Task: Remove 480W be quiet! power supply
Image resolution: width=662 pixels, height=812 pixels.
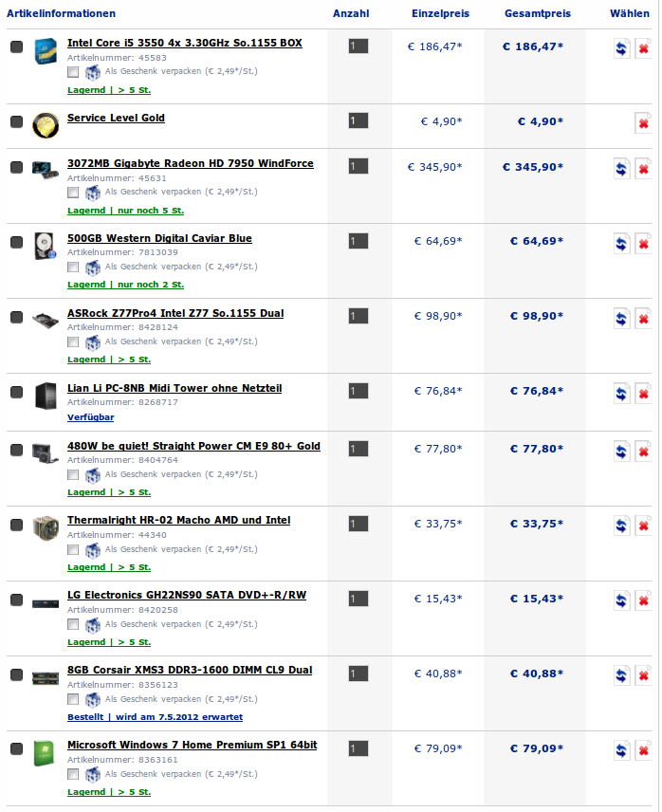Action: click(643, 452)
